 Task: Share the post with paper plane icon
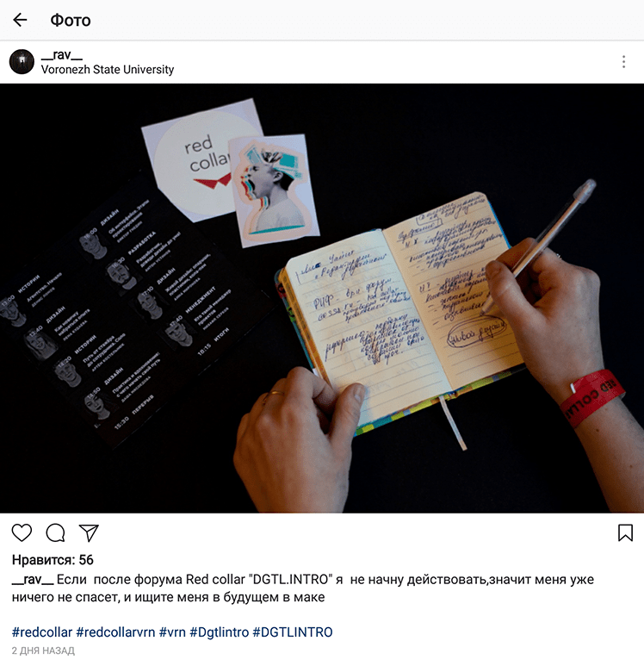click(x=89, y=532)
